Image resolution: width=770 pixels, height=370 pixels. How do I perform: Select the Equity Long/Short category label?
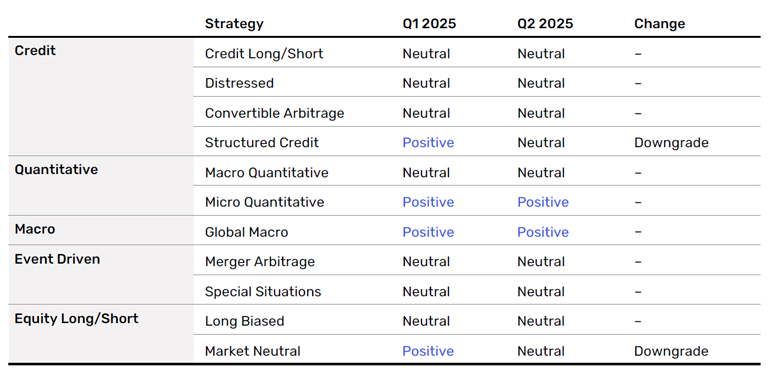pyautogui.click(x=76, y=318)
